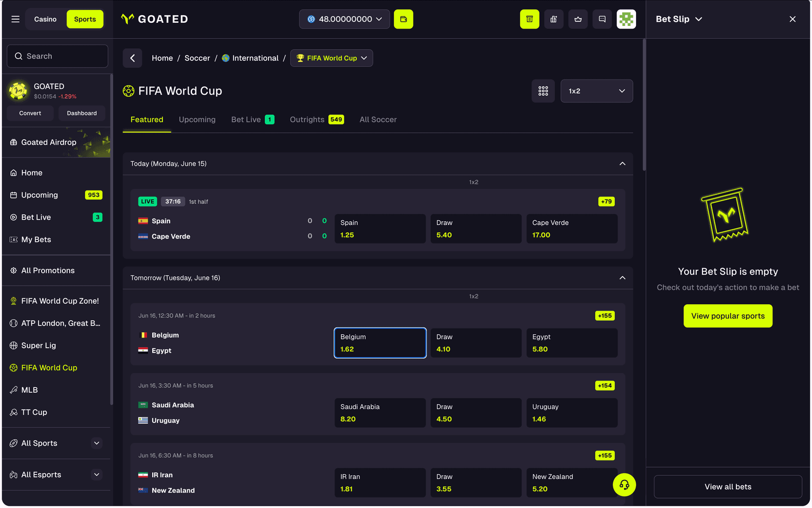Open My Bets in sidebar
This screenshot has width=812, height=508.
(57, 240)
